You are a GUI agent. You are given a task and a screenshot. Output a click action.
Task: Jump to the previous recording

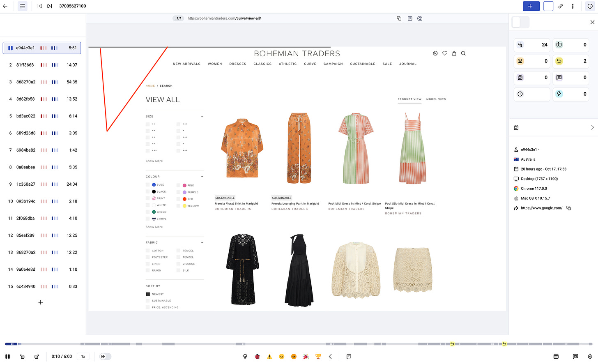(x=39, y=6)
